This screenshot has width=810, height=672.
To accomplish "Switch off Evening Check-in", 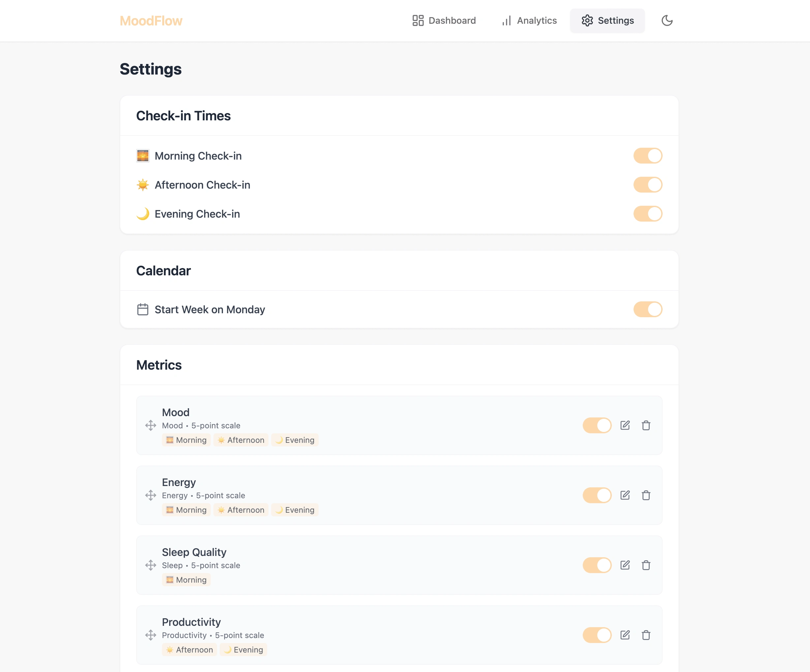I will point(648,214).
